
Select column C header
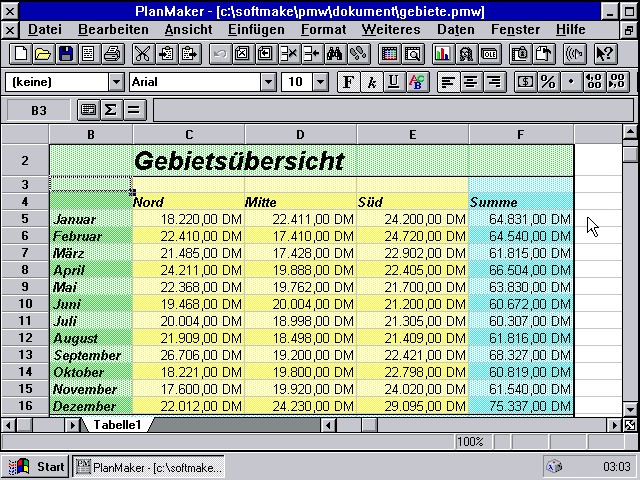189,135
